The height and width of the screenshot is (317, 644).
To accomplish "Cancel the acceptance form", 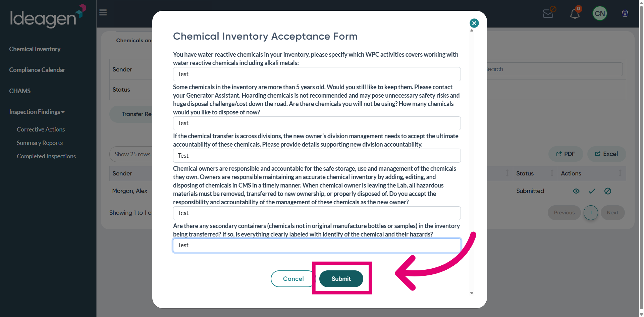I will 293,279.
